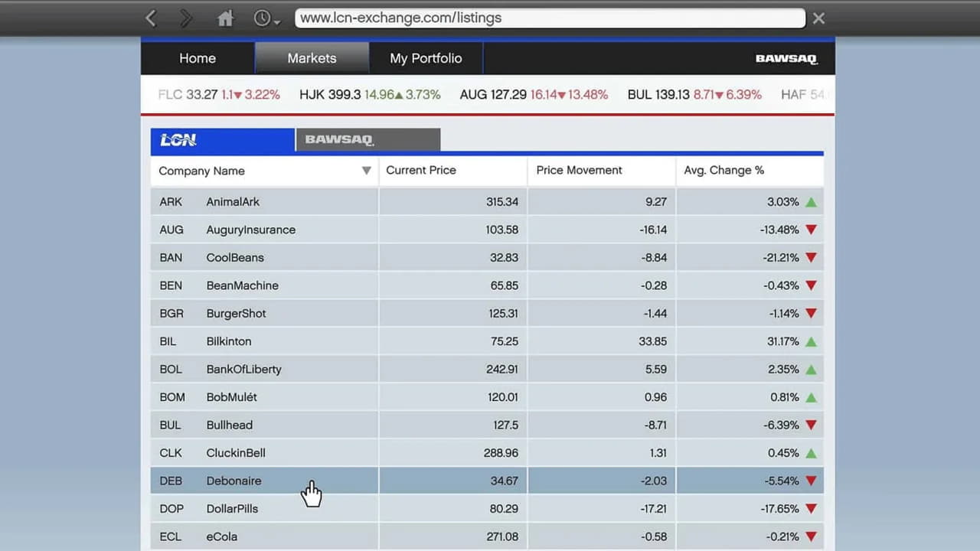The width and height of the screenshot is (980, 551).
Task: Open the Debonaire stock listing
Action: tap(234, 481)
